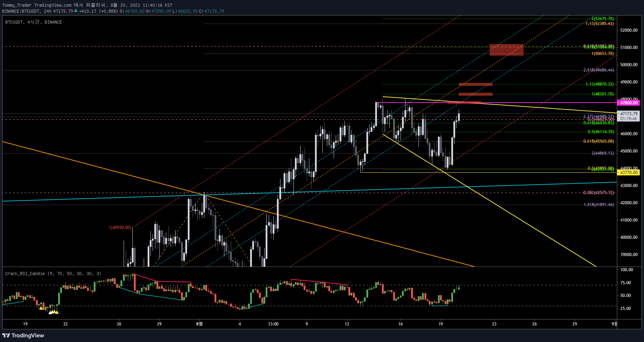Click the O:46760.62 open value in header
The width and height of the screenshot is (644, 342).
click(x=132, y=11)
